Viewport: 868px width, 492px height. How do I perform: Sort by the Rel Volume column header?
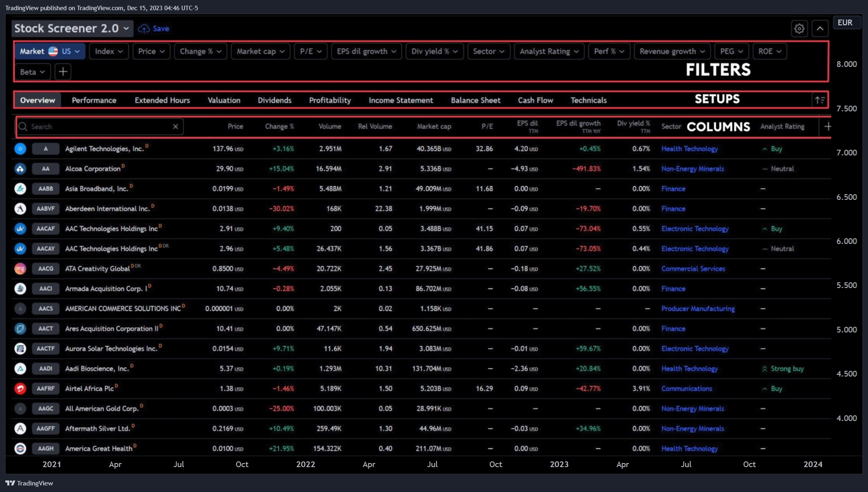[375, 126]
